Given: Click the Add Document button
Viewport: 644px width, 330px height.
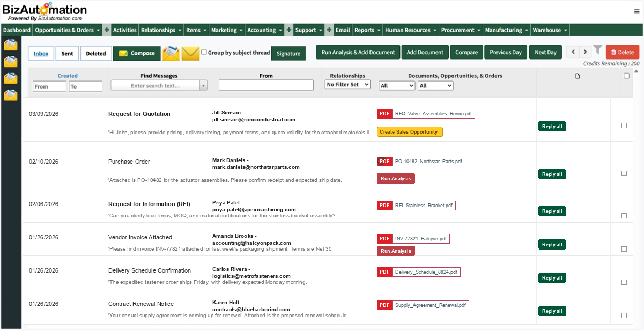Looking at the screenshot, I should pos(425,52).
